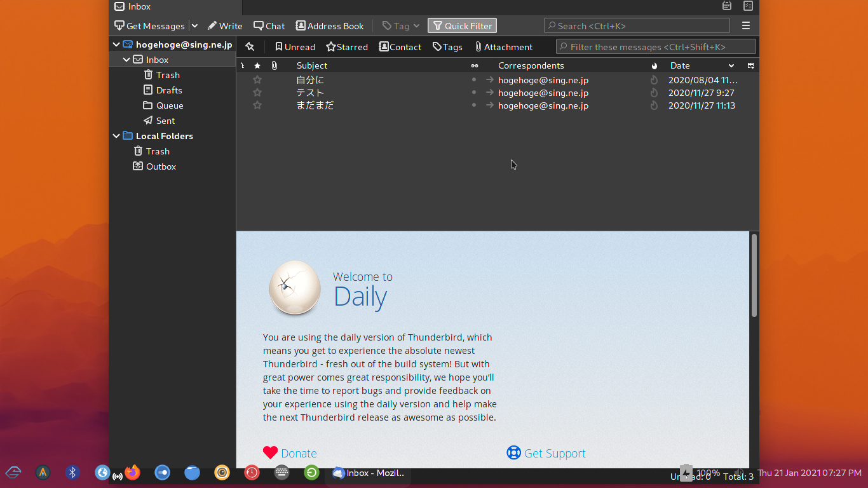This screenshot has height=488, width=868.
Task: Click the Inbox - Mozilla taskbar entry
Action: (369, 473)
